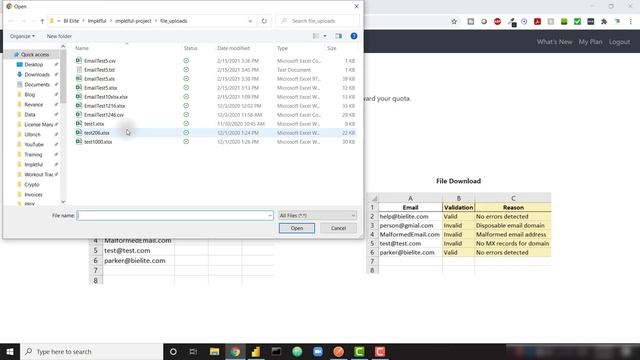
Task: Open the terminal window icon on the taskbar
Action: [276, 351]
